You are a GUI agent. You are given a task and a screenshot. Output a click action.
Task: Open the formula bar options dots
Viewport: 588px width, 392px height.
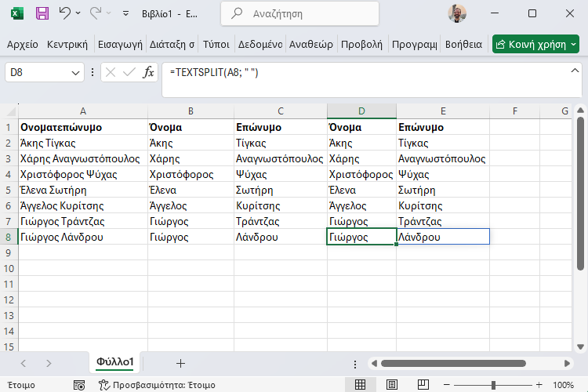(93, 72)
